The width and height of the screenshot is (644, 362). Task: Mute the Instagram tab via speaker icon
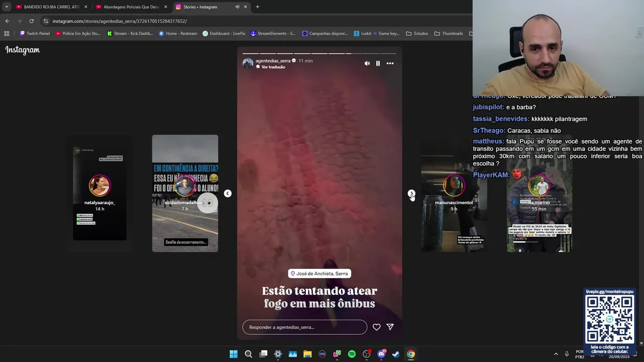tap(237, 7)
